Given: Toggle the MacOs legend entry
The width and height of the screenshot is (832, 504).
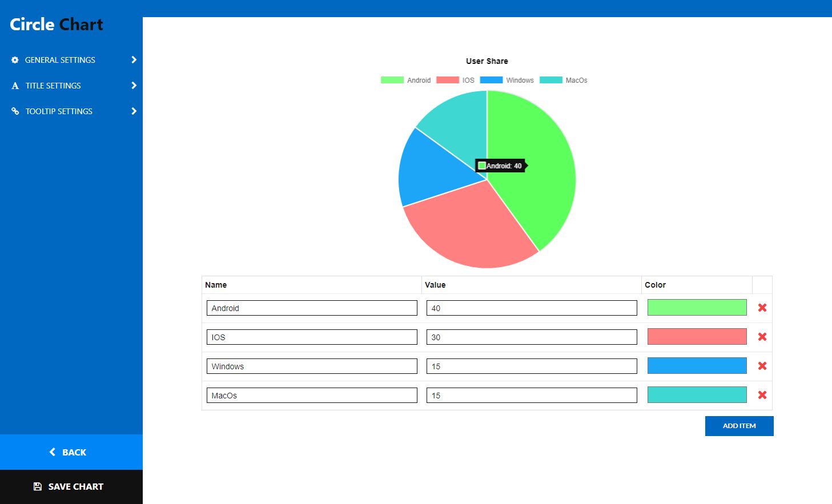Looking at the screenshot, I should (565, 80).
